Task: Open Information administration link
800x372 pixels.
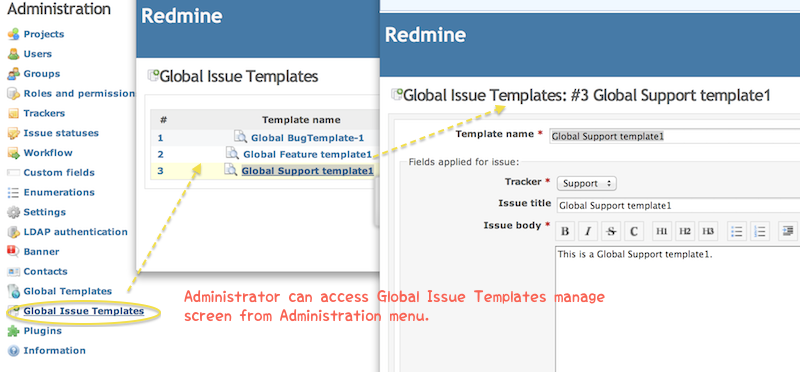Action: coord(55,351)
